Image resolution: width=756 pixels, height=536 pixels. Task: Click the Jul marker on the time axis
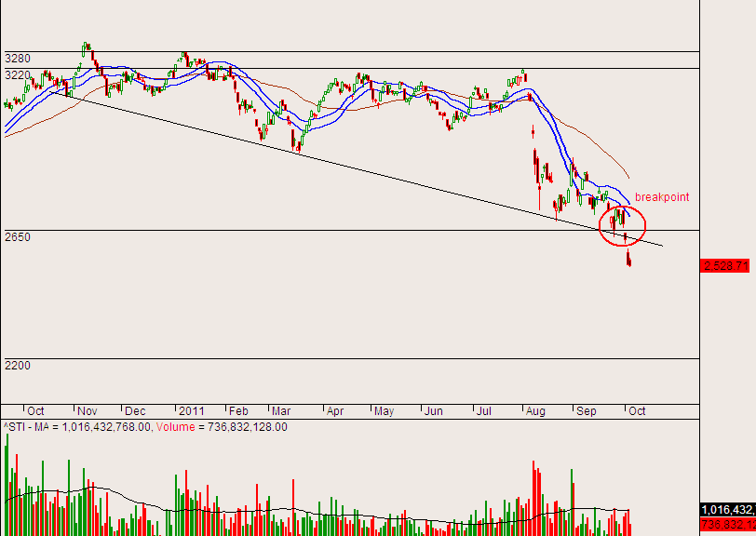tap(482, 410)
